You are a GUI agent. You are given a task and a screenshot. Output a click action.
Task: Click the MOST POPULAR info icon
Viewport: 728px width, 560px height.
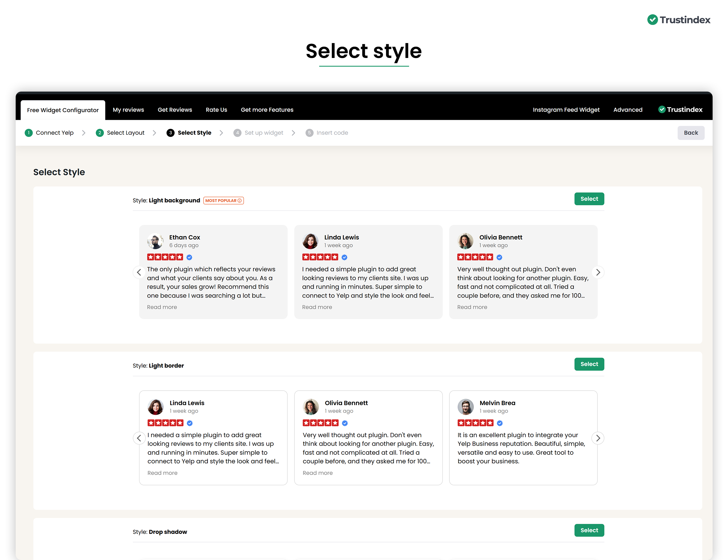(x=239, y=201)
